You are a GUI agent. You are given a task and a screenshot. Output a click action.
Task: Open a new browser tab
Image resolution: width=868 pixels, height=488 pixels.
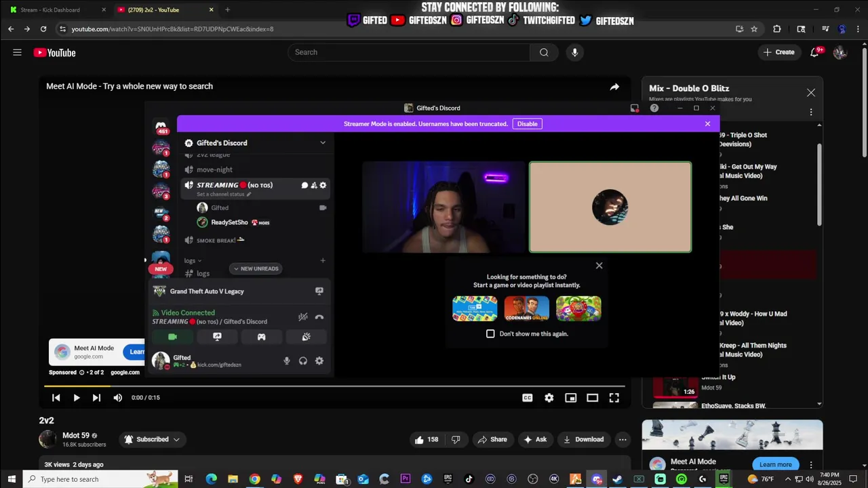(227, 9)
